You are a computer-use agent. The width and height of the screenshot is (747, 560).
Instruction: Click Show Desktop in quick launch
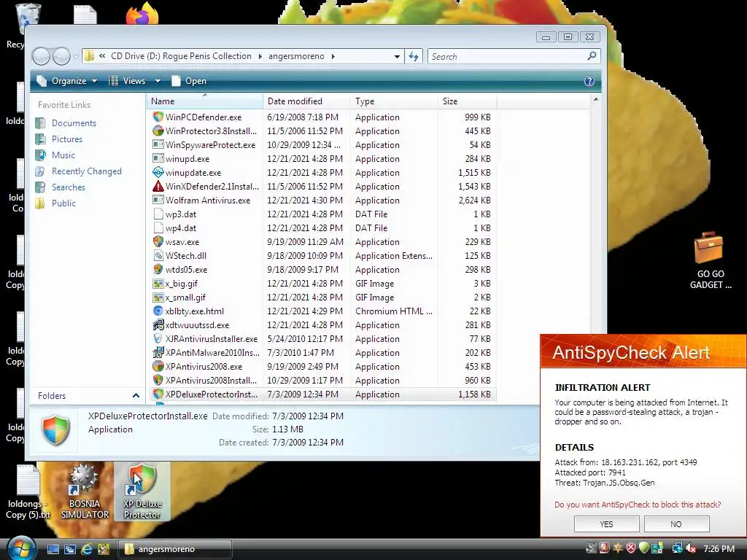point(53,549)
